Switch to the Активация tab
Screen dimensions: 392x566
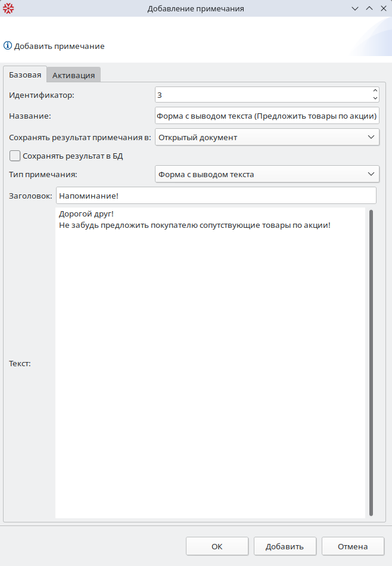pyautogui.click(x=73, y=75)
